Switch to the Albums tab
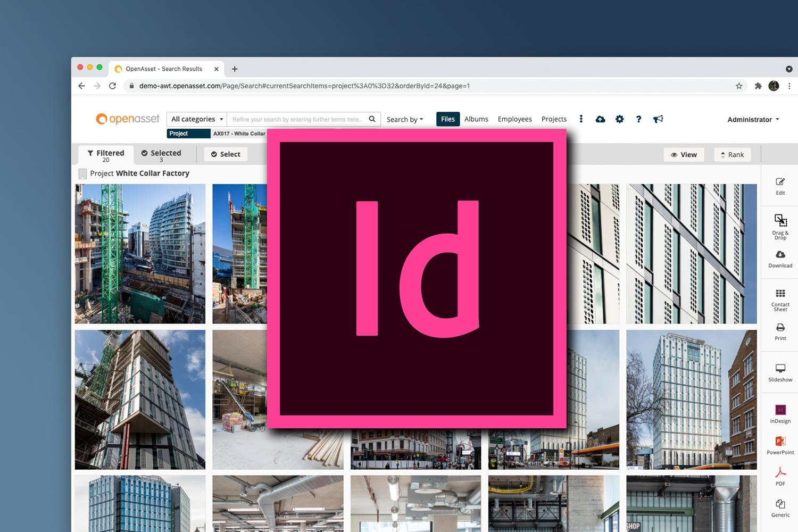The height and width of the screenshot is (532, 798). (476, 119)
